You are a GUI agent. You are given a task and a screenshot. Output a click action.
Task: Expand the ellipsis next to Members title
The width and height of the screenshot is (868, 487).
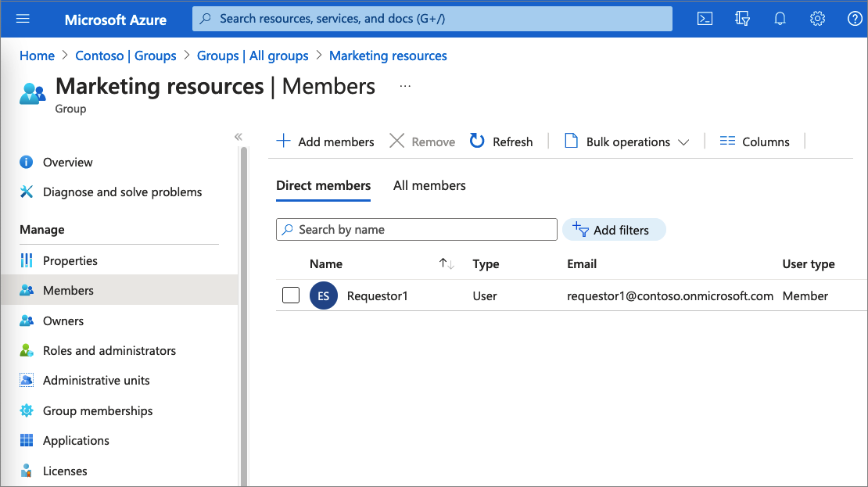point(404,86)
